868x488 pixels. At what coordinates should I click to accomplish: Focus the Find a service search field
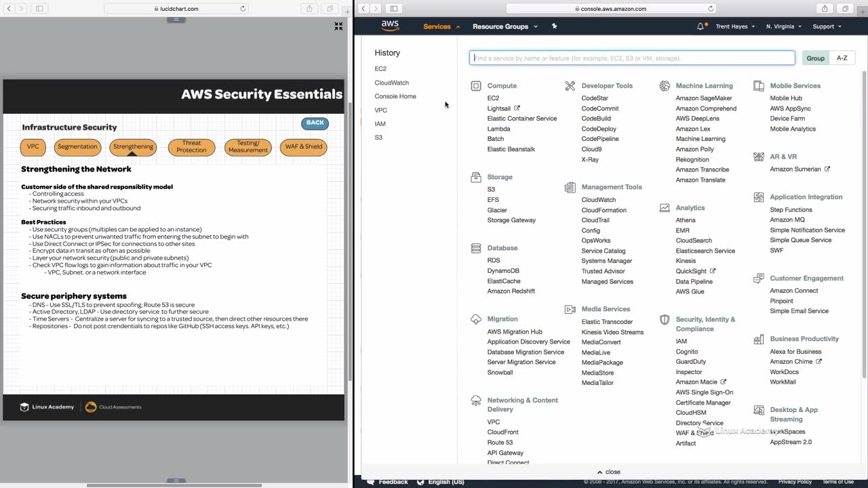tap(632, 58)
